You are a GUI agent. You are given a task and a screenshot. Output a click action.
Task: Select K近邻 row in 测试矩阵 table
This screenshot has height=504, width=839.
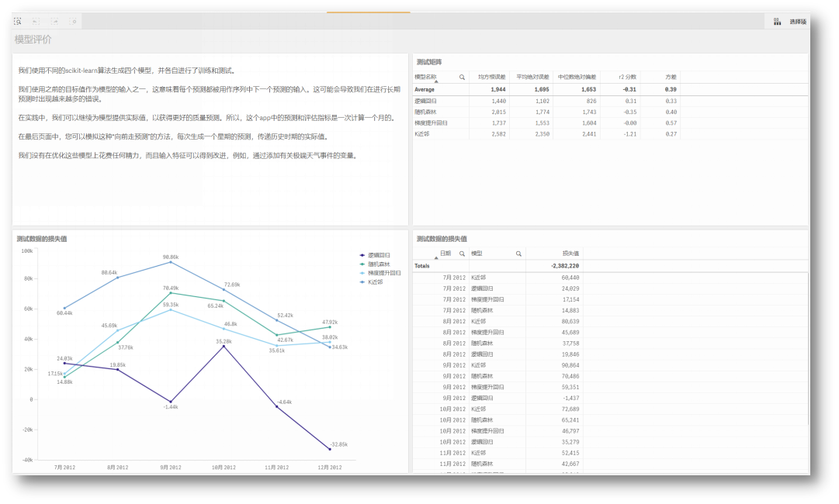point(547,134)
